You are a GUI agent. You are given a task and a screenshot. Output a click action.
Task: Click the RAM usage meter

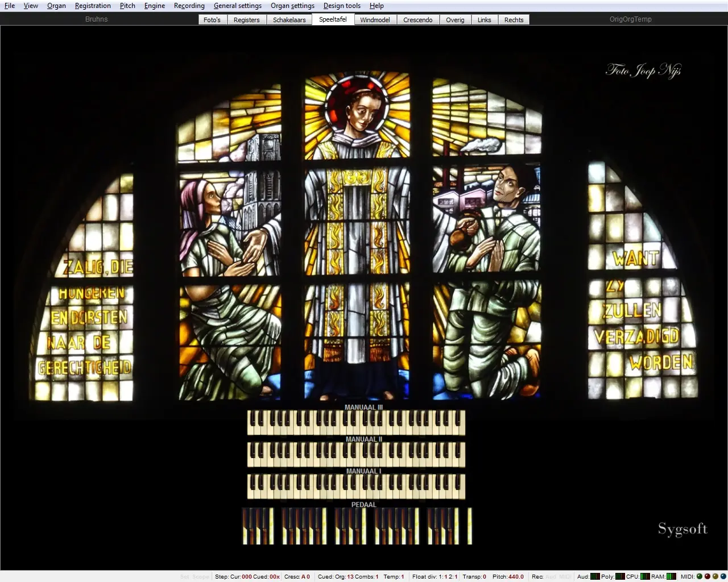click(x=671, y=576)
